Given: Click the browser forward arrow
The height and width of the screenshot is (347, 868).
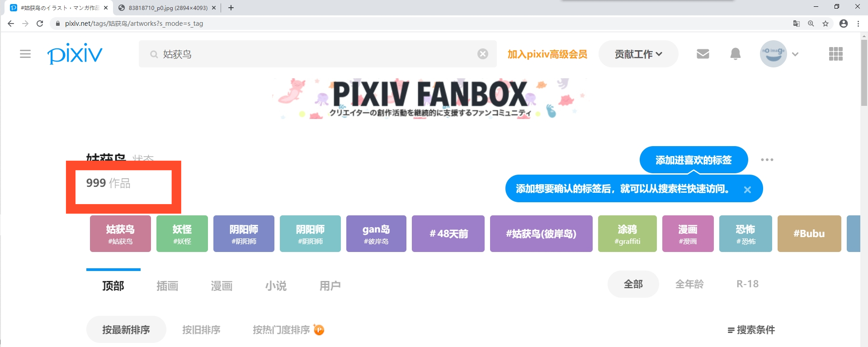Looking at the screenshot, I should point(25,24).
